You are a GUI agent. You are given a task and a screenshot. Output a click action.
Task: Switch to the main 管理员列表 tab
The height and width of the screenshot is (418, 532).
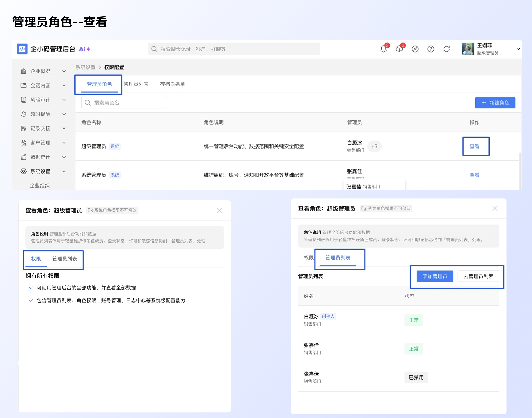136,84
